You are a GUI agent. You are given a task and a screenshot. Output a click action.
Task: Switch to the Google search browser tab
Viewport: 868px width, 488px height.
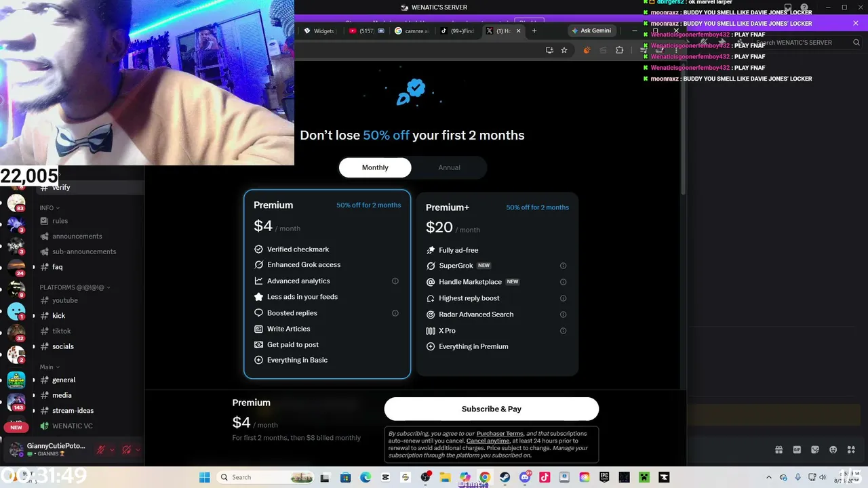[x=411, y=30]
